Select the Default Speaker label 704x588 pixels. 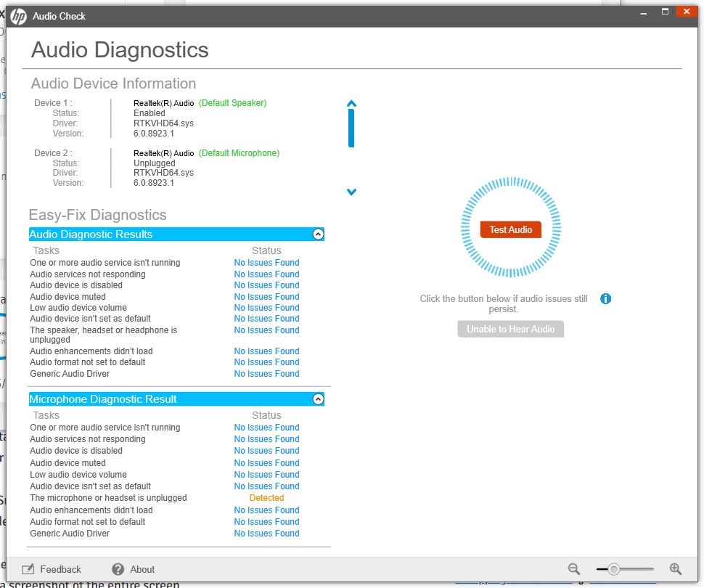[x=232, y=103]
